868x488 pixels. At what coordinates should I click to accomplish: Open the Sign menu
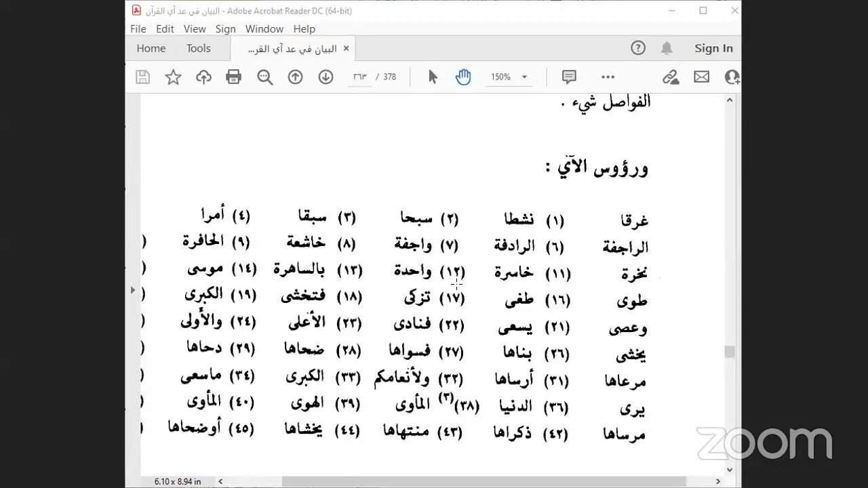225,29
